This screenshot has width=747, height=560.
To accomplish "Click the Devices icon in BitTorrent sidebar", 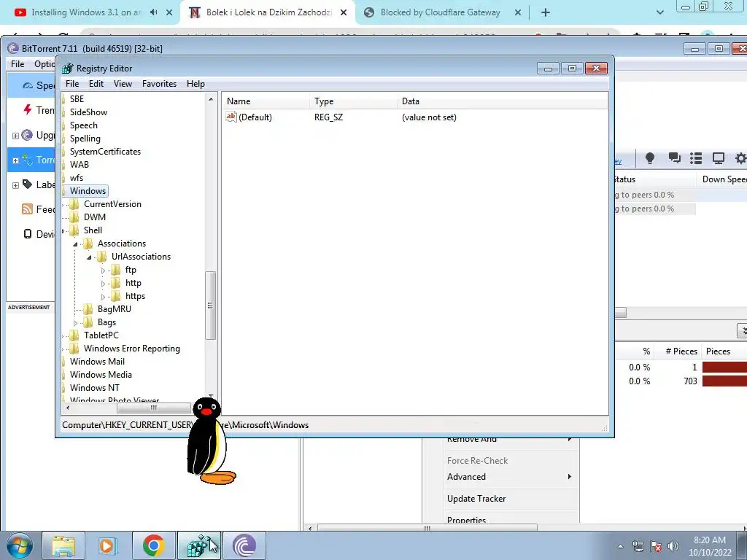I will (28, 234).
